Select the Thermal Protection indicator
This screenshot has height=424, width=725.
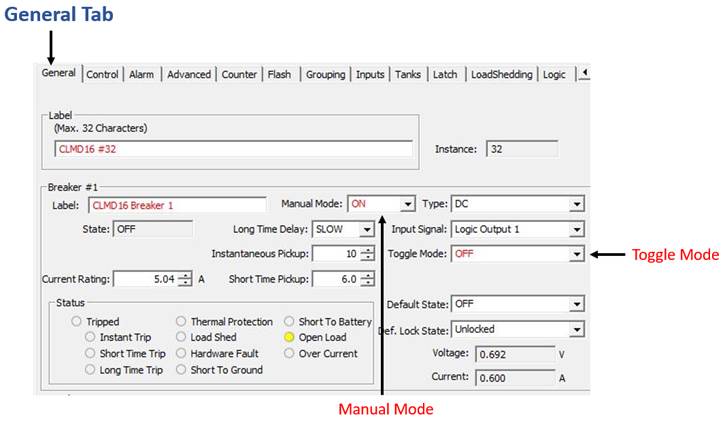[182, 322]
